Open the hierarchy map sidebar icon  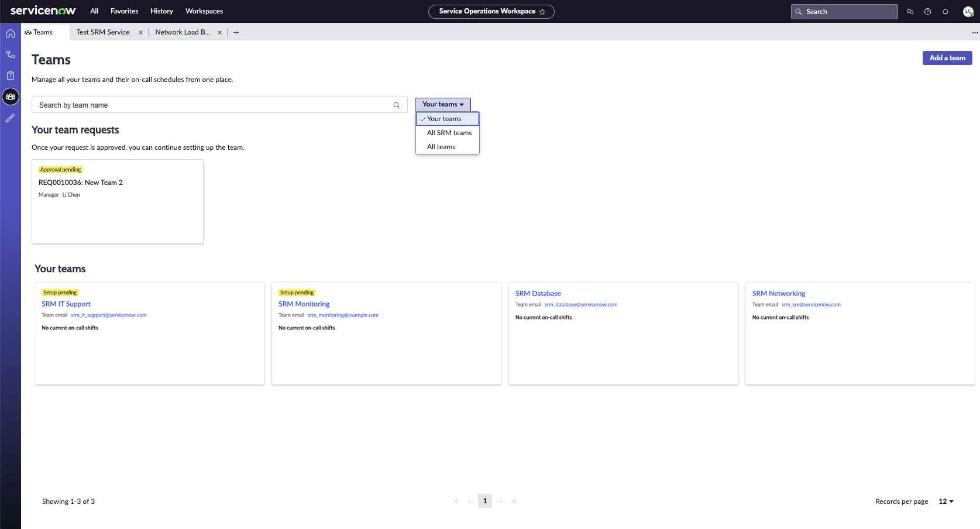tap(11, 54)
